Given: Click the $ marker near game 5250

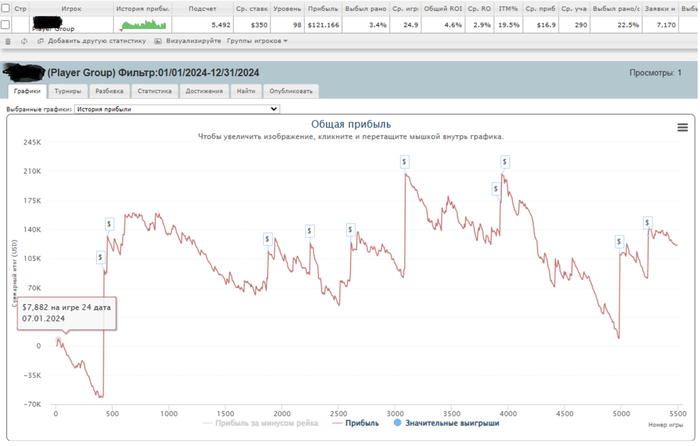Looking at the screenshot, I should click(x=647, y=223).
